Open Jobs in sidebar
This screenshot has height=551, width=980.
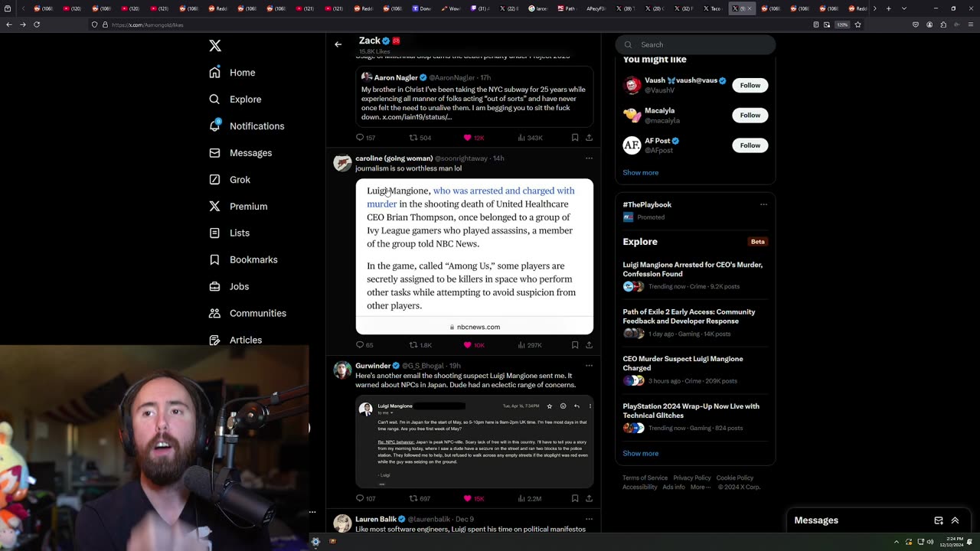pos(229,286)
